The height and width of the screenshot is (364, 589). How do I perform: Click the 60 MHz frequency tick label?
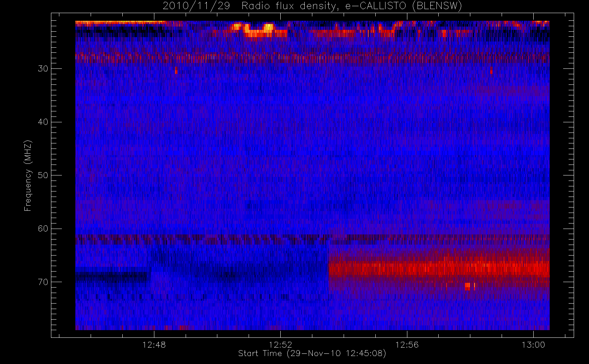coord(43,229)
